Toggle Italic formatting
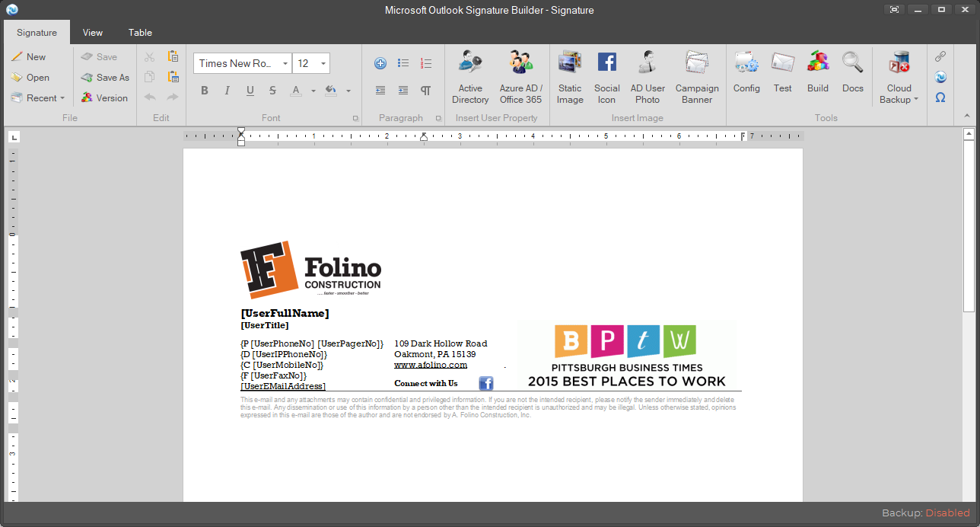980x527 pixels. pyautogui.click(x=227, y=91)
